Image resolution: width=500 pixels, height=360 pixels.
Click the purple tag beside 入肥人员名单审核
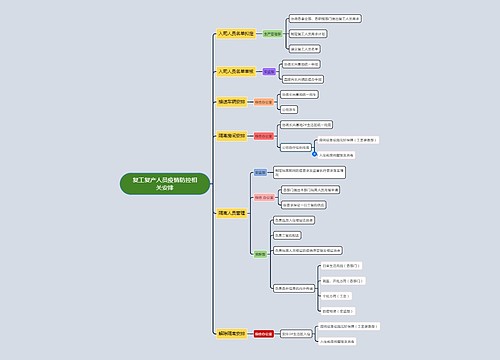tap(269, 72)
